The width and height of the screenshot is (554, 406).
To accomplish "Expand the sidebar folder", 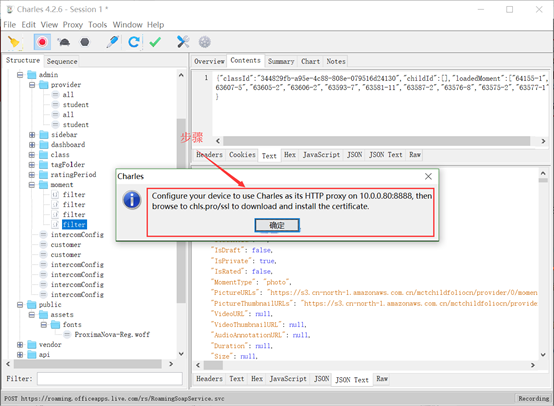I will point(32,135).
